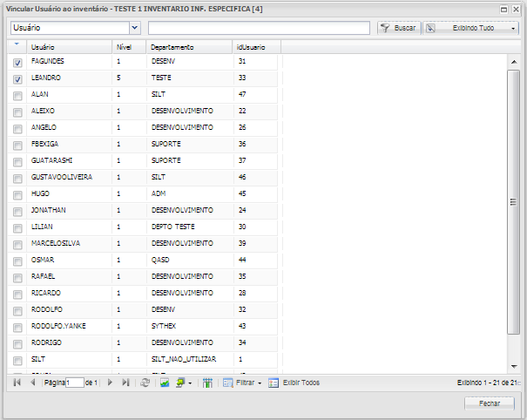Viewport: 527px width, 420px height.
Task: Check the FBEXIGA checkbox
Action: point(17,146)
